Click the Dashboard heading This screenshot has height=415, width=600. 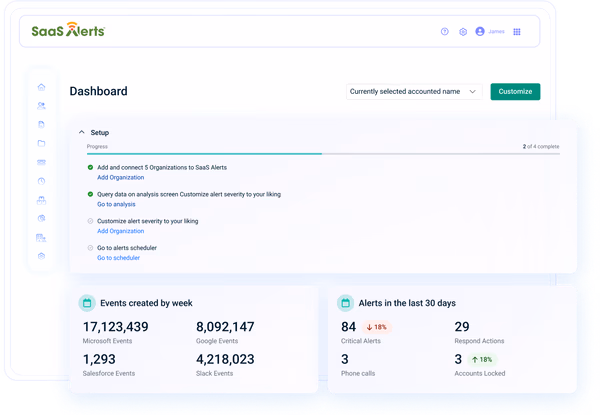coord(98,91)
